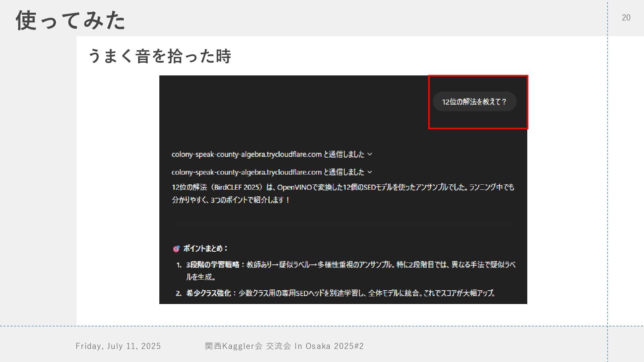Screen dimensions: 644x362
Task: Click the text '3段階の学習戦略'
Action: (213, 264)
